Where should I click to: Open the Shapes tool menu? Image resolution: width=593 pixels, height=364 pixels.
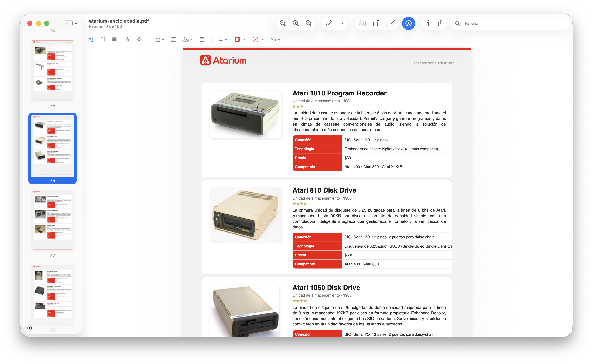(159, 39)
